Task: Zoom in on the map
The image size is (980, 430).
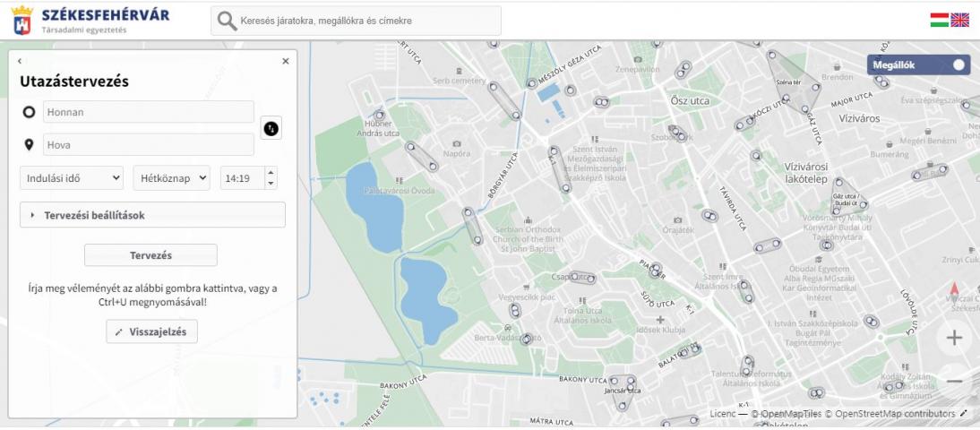Action: pyautogui.click(x=954, y=338)
